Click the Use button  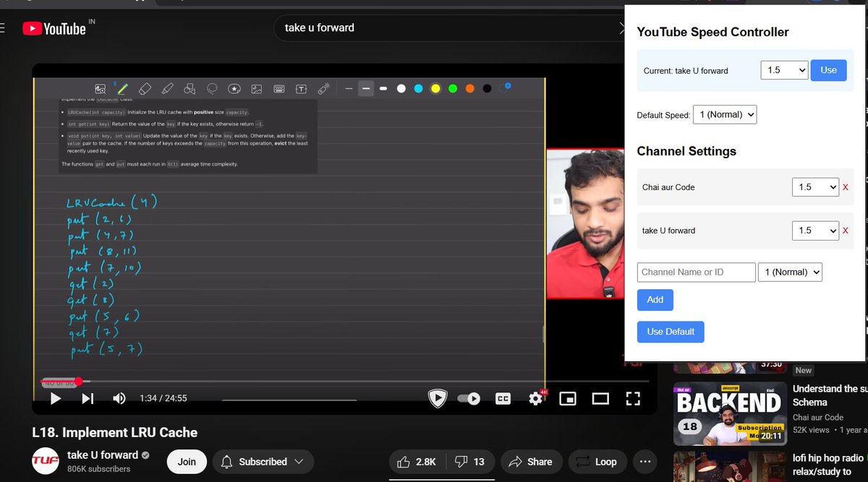pyautogui.click(x=828, y=70)
